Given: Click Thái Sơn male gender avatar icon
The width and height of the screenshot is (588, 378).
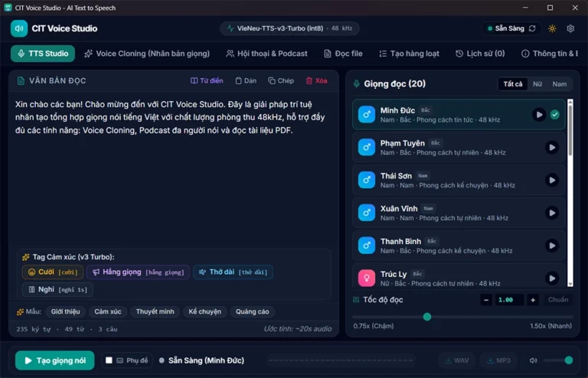Looking at the screenshot, I should (x=367, y=180).
